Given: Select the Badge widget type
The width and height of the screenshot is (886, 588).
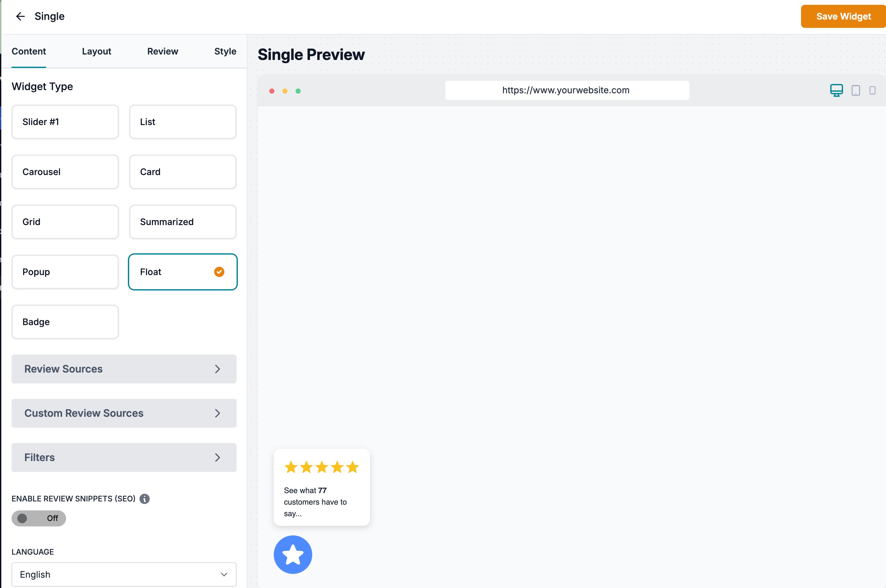Looking at the screenshot, I should [x=65, y=322].
